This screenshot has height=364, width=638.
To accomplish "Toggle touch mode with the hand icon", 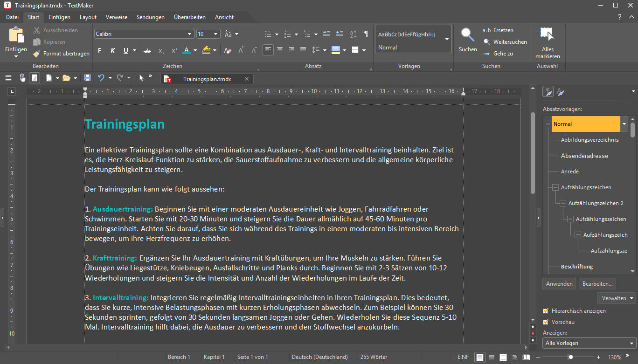I will 22,78.
